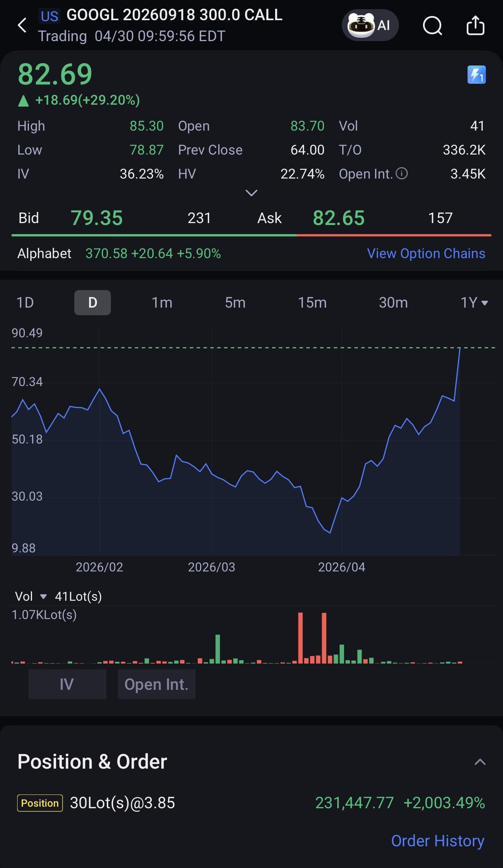
Task: Toggle the Open Int. indicator chart
Action: click(x=156, y=684)
